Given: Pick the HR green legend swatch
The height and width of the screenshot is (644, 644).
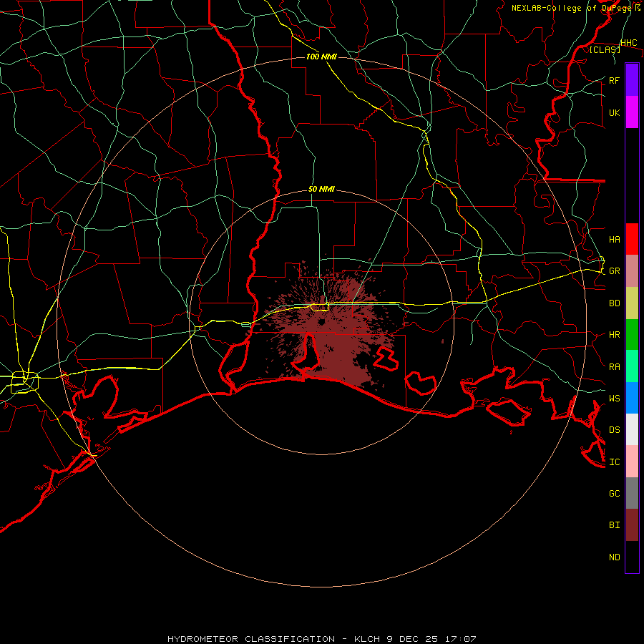Looking at the screenshot, I should click(x=632, y=335).
